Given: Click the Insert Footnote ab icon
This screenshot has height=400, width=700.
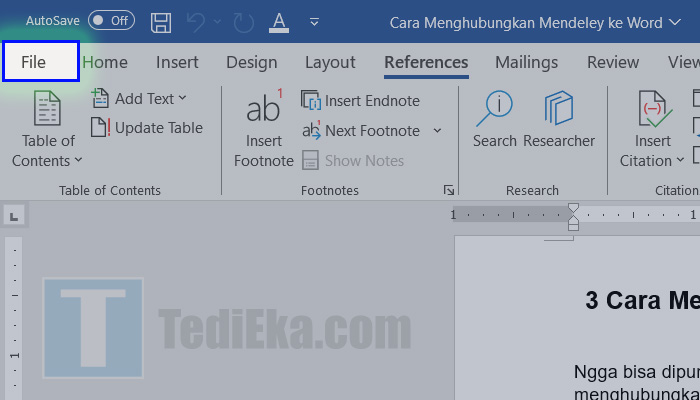Looking at the screenshot, I should coord(264,107).
